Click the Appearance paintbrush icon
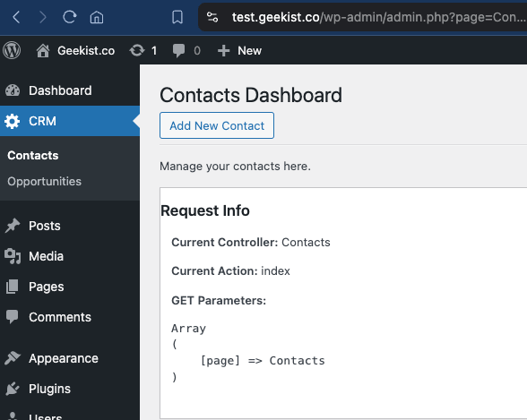Screen dimensions: 527x420 pos(13,358)
